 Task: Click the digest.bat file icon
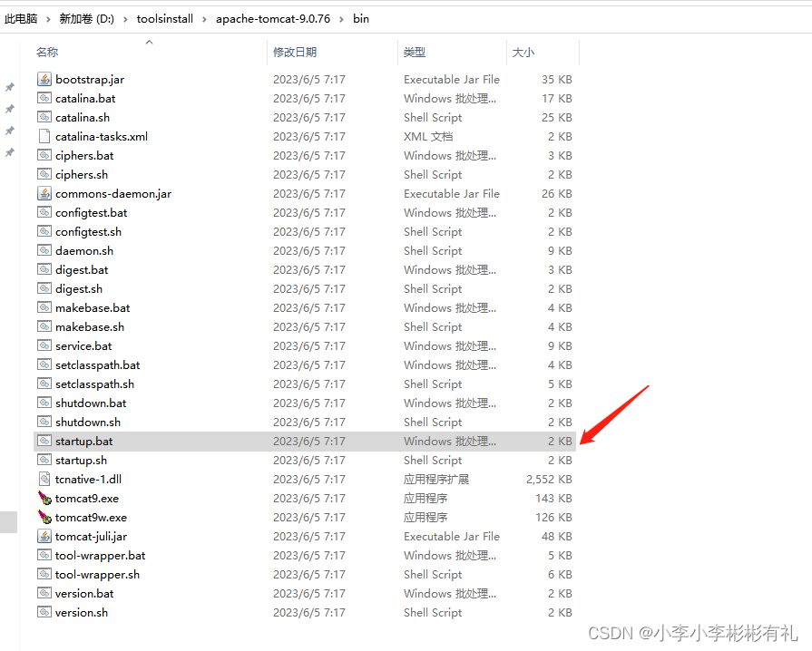pyautogui.click(x=44, y=269)
